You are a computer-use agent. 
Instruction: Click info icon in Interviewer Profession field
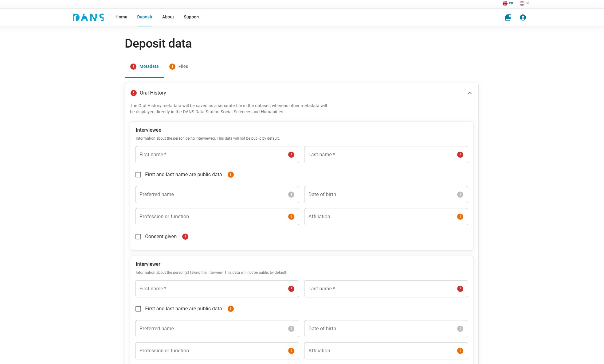coord(291,351)
